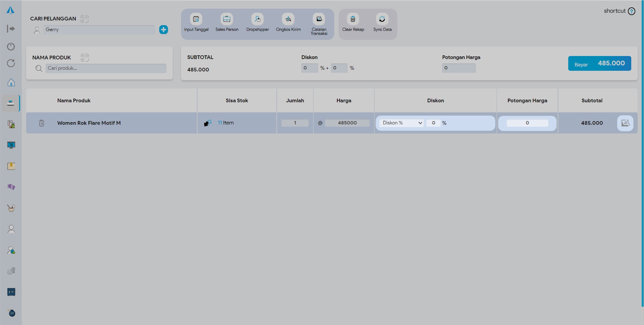
Task: Click the Jumlah quantity field
Action: click(x=295, y=123)
